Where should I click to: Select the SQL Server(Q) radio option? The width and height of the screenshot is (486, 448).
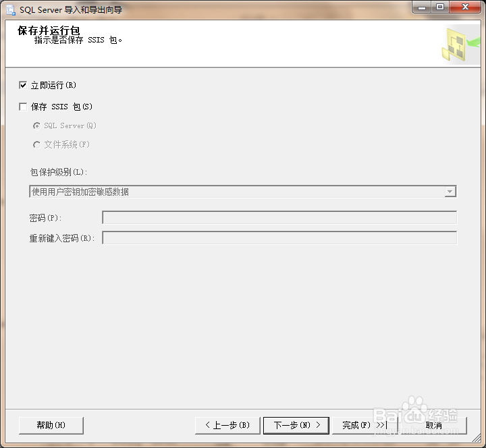(36, 125)
